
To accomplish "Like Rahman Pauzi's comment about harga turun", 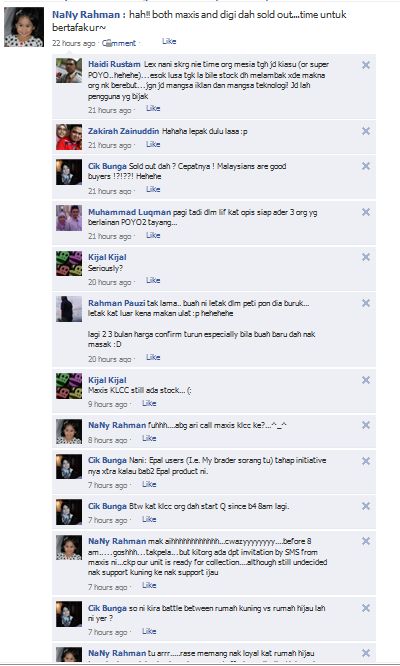I will 153,357.
